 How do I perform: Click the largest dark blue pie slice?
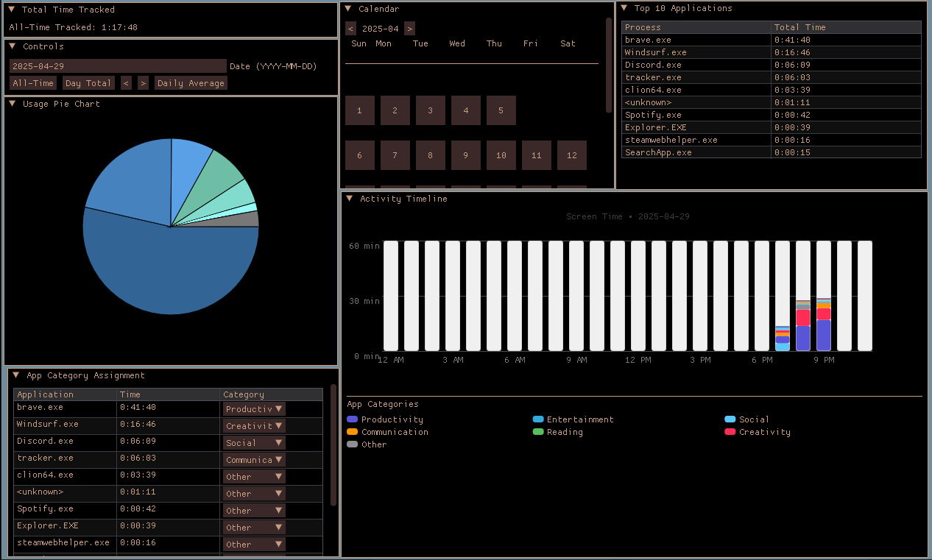[x=169, y=272]
